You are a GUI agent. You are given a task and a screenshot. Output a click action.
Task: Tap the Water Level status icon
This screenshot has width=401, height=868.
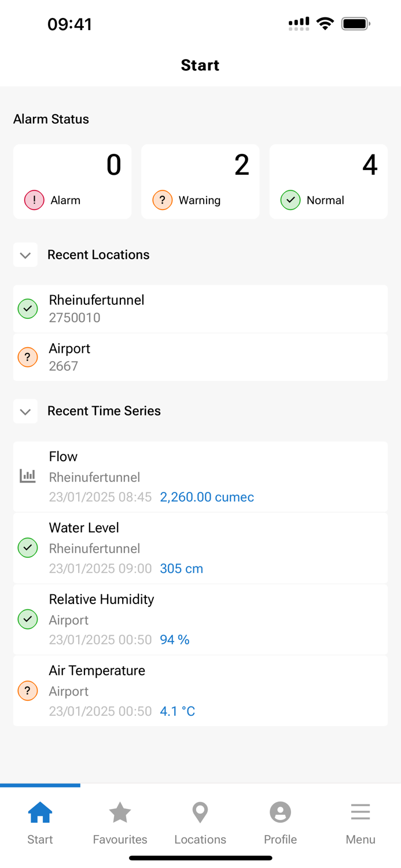[28, 547]
